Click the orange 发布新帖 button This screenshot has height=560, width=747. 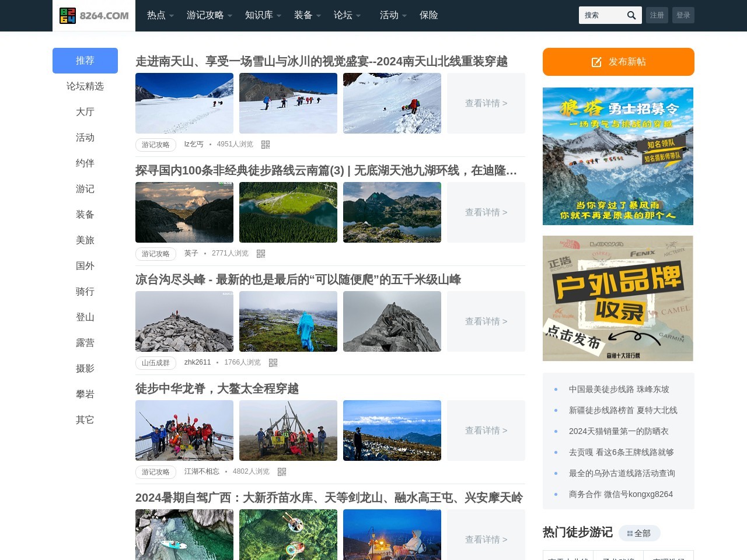pyautogui.click(x=618, y=61)
